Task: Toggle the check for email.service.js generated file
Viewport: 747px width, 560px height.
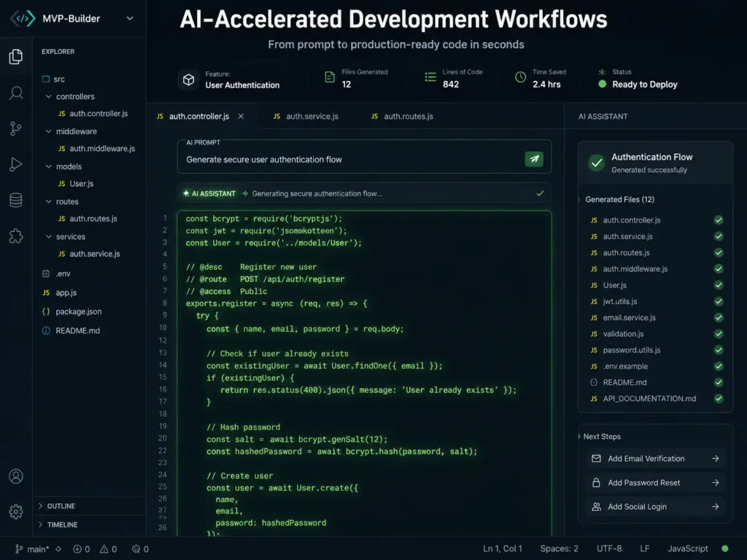Action: pos(719,318)
